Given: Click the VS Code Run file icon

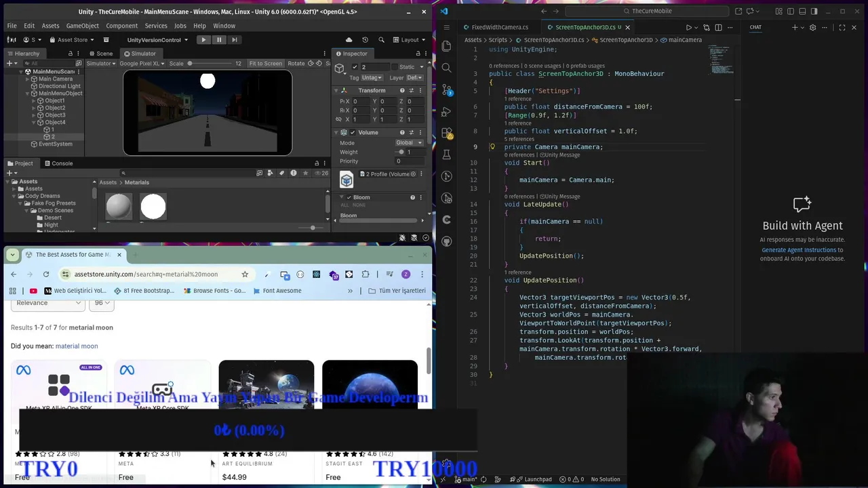Looking at the screenshot, I should 689,28.
